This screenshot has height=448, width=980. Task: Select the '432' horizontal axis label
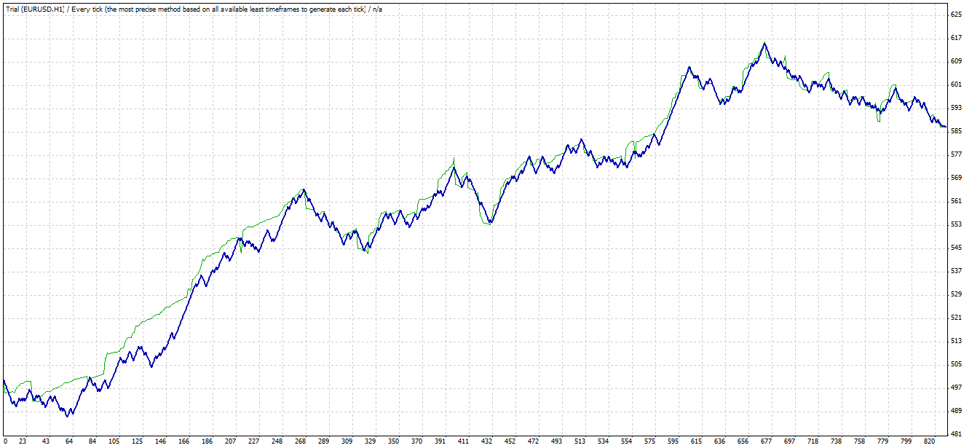point(486,441)
